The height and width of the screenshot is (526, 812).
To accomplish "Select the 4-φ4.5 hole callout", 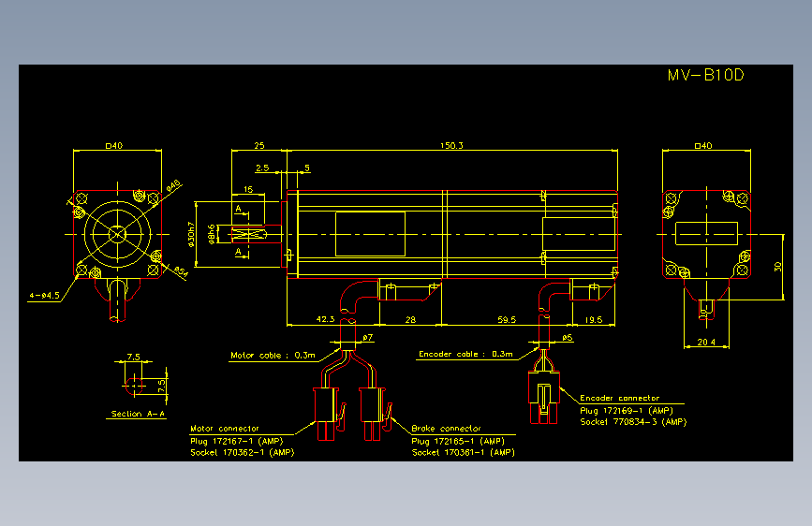I will pyautogui.click(x=45, y=296).
